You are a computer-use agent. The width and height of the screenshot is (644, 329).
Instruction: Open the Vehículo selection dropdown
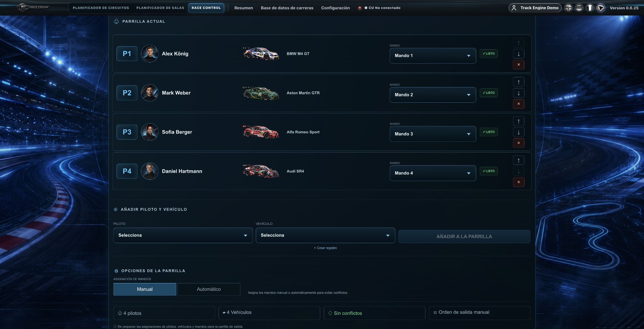pyautogui.click(x=325, y=235)
